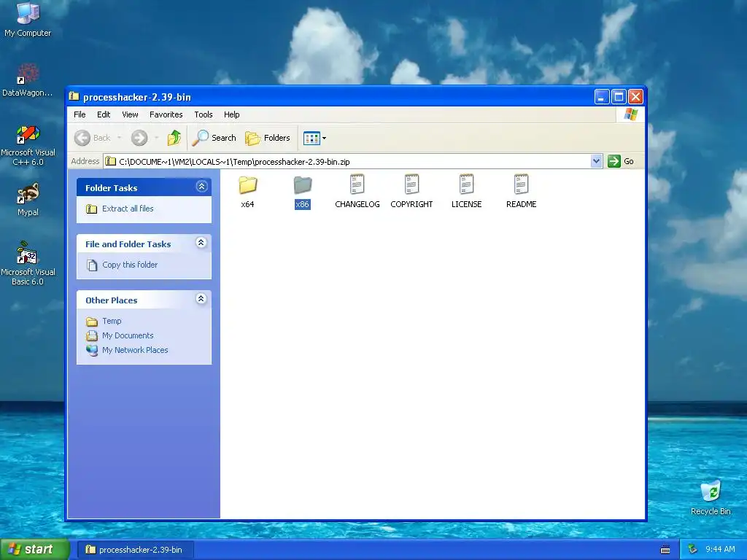Screen dimensions: 747x560
Task: Maximize the processhacker-2.39-bin window
Action: [x=619, y=97]
